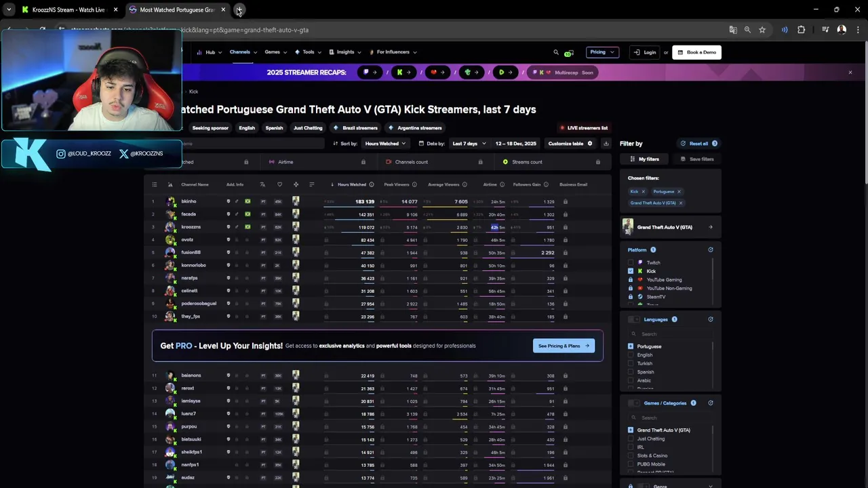Remove the Kick chosen filter chip
Screen dimensions: 868x488
[x=644, y=192]
